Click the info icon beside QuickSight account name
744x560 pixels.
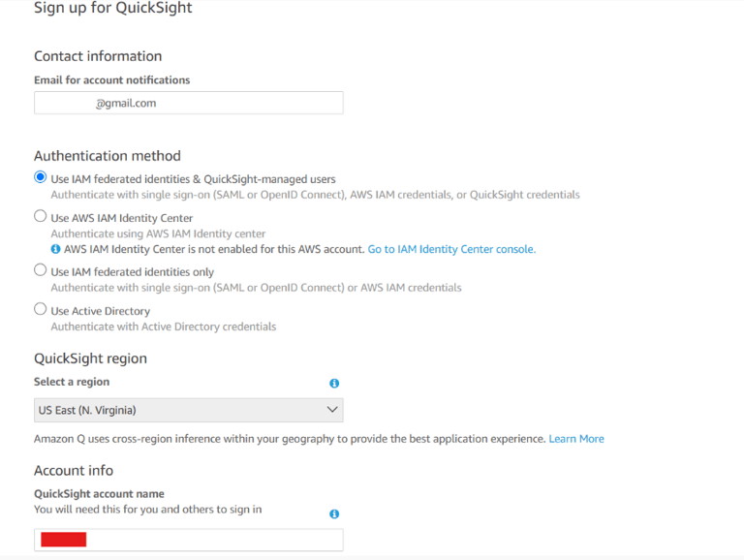(x=334, y=514)
